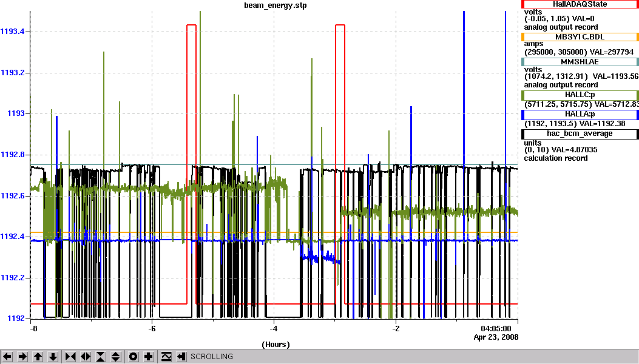Click the SCROLLING status text

212,357
